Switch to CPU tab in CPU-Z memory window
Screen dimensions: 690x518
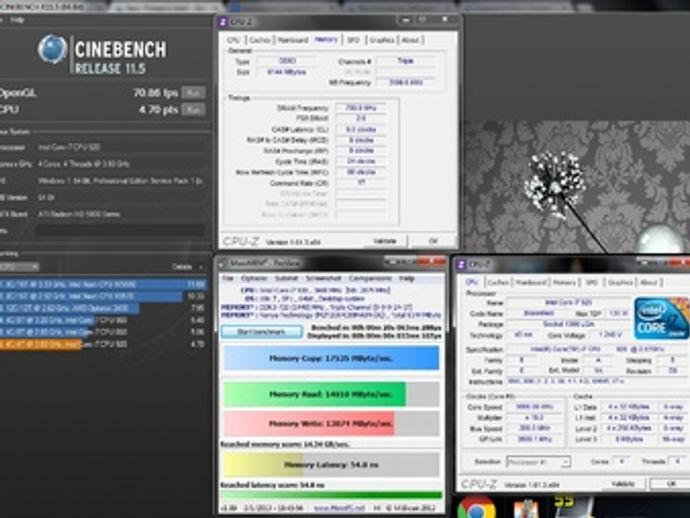tap(233, 40)
